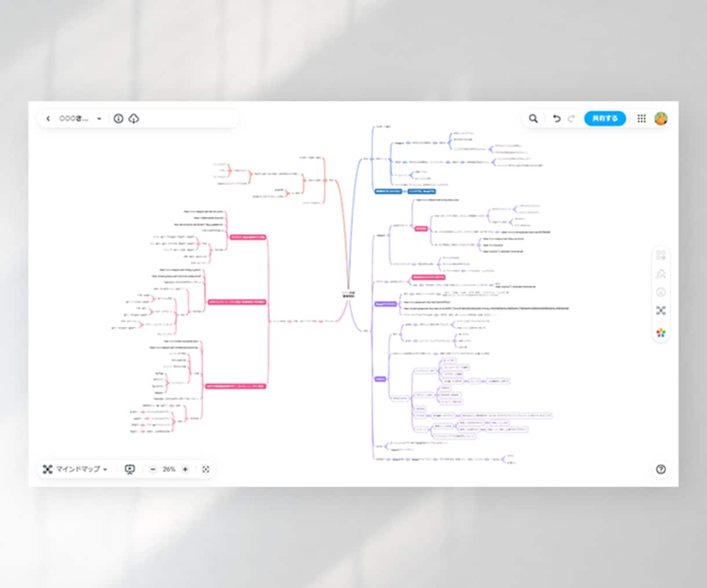The image size is (707, 588).
Task: Show file info with the circled i icon
Action: point(118,119)
